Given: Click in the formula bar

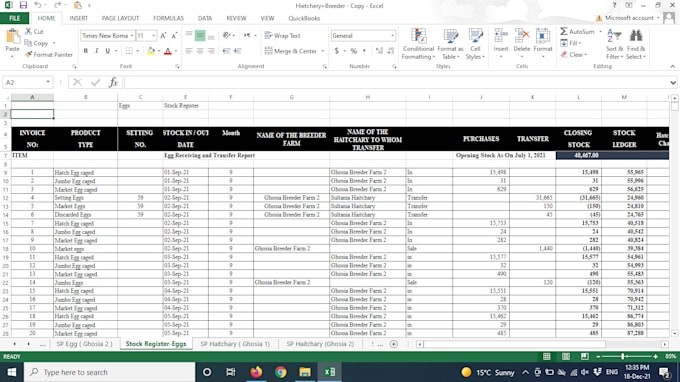Looking at the screenshot, I should 396,82.
